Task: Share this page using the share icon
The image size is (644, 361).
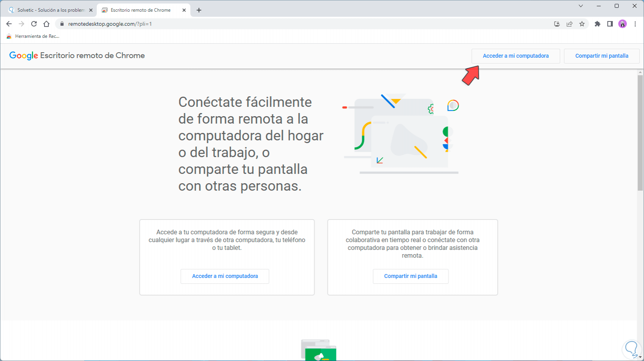Action: pos(569,24)
